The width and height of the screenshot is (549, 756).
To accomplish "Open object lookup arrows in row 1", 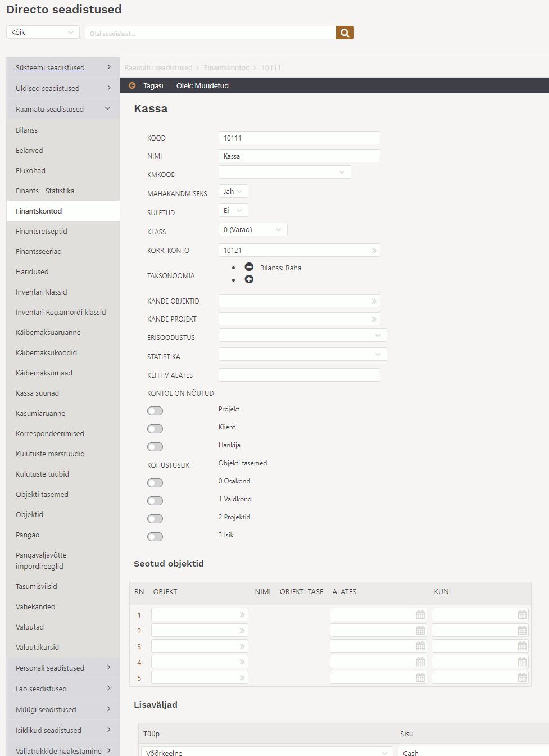I will coord(242,615).
